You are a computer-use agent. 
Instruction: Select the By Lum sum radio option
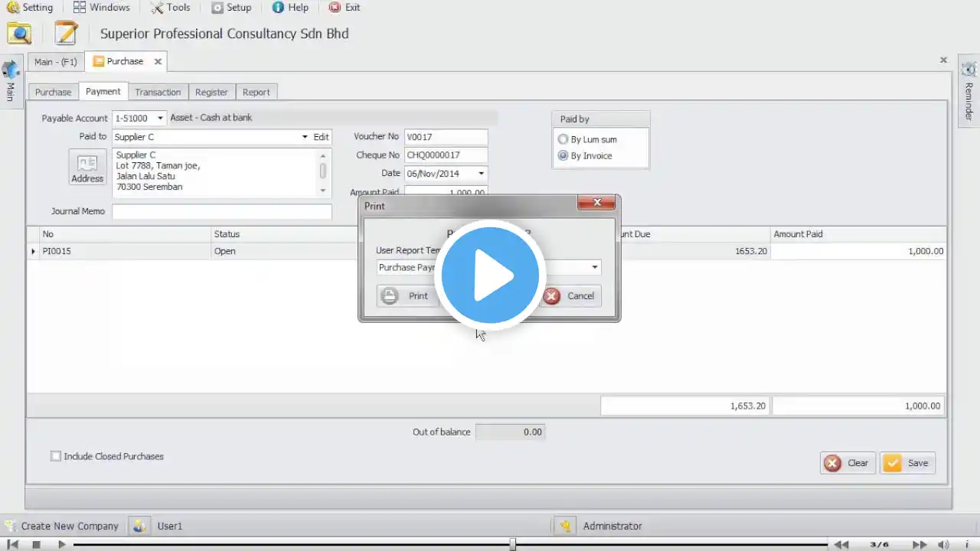[x=563, y=139]
